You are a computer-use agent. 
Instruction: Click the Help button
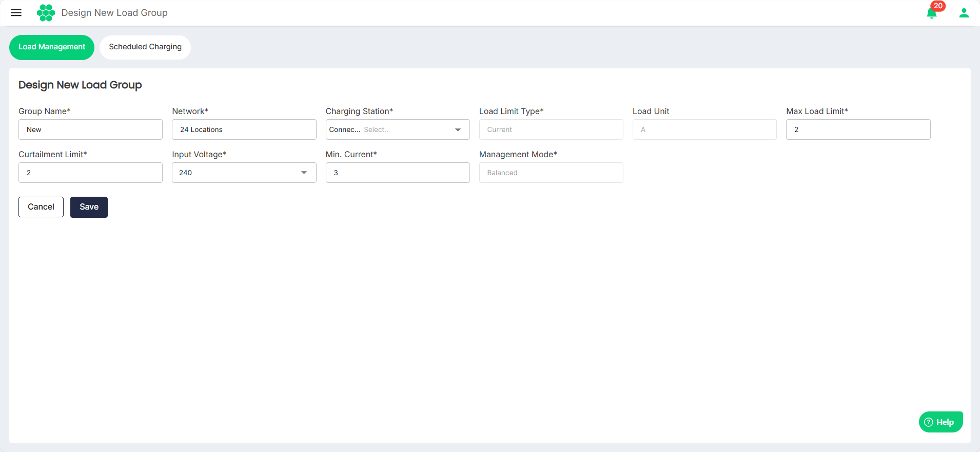940,422
